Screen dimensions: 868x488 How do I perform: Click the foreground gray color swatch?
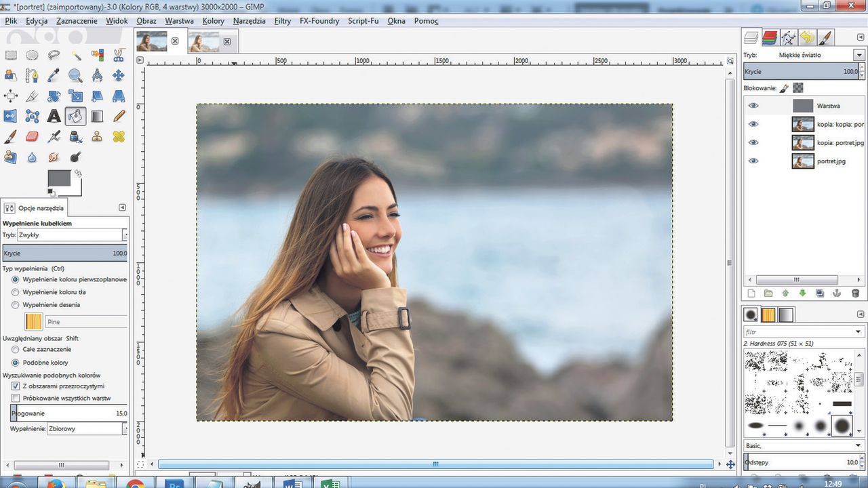[x=59, y=178]
